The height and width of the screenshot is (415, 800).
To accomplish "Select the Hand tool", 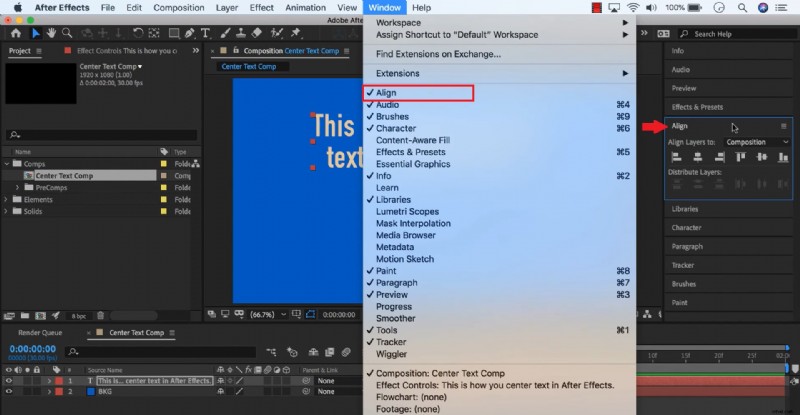I will click(52, 33).
